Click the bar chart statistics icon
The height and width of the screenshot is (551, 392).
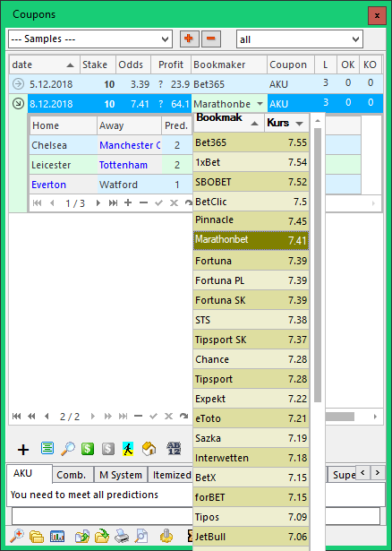pyautogui.click(x=57, y=537)
